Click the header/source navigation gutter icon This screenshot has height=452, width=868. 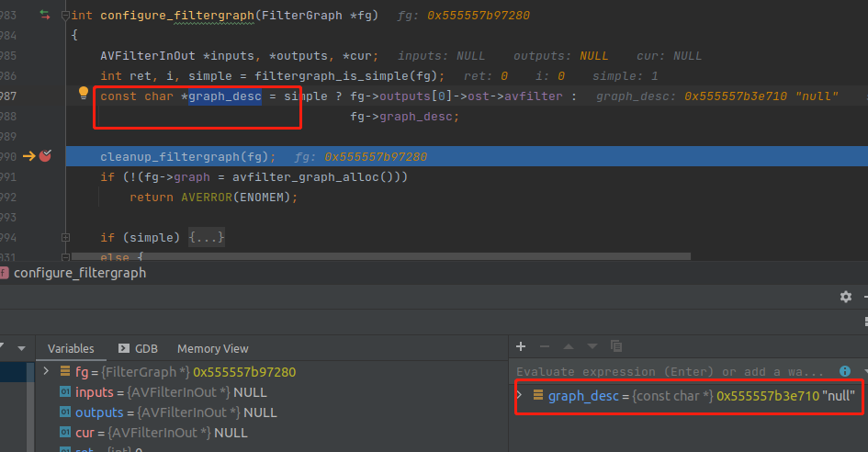click(x=45, y=15)
